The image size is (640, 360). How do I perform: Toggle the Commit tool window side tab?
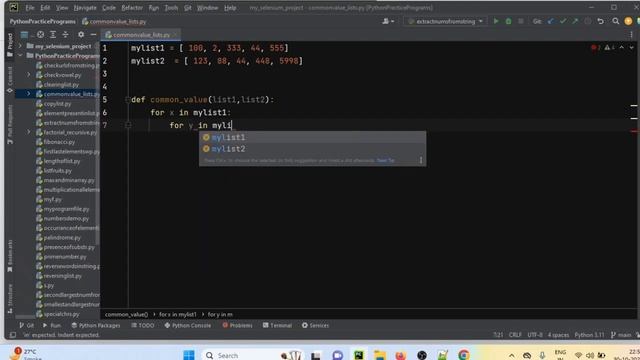[10, 80]
